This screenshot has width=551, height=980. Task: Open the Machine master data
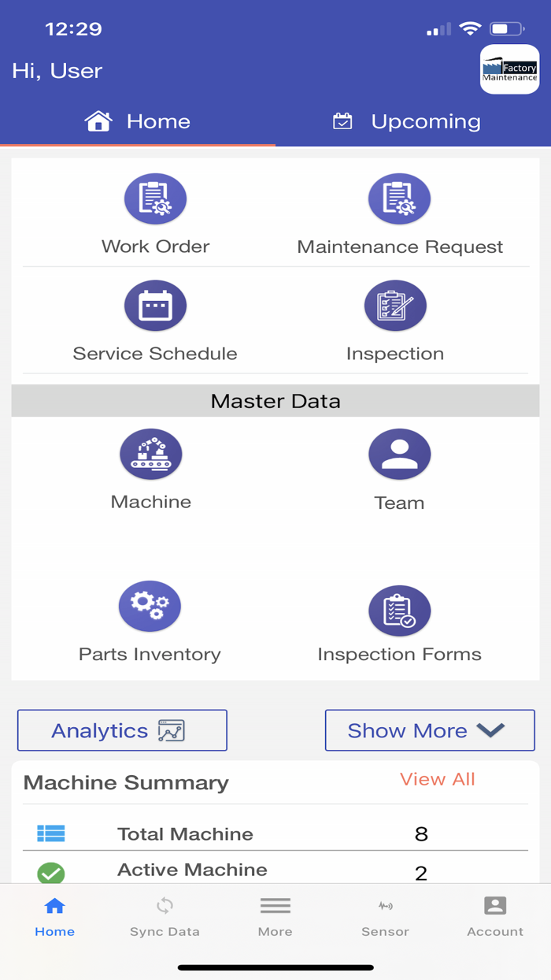tap(150, 469)
